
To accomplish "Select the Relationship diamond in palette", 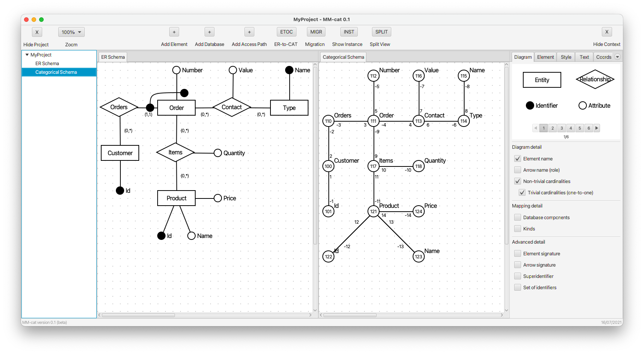I will click(x=595, y=79).
